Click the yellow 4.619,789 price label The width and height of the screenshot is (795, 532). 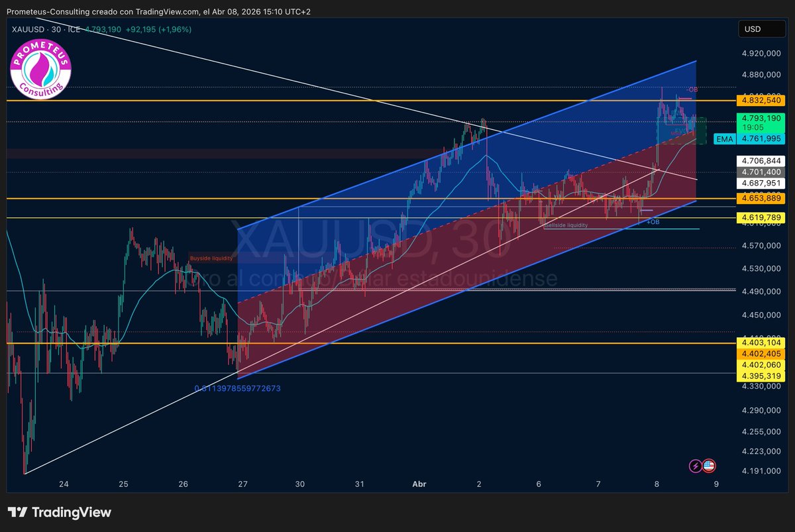tap(761, 217)
